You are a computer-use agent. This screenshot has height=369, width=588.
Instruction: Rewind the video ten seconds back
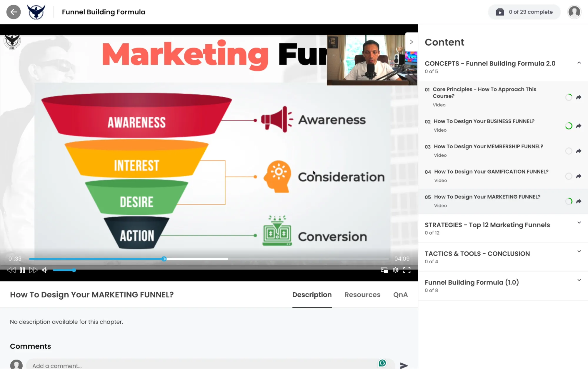coord(11,270)
